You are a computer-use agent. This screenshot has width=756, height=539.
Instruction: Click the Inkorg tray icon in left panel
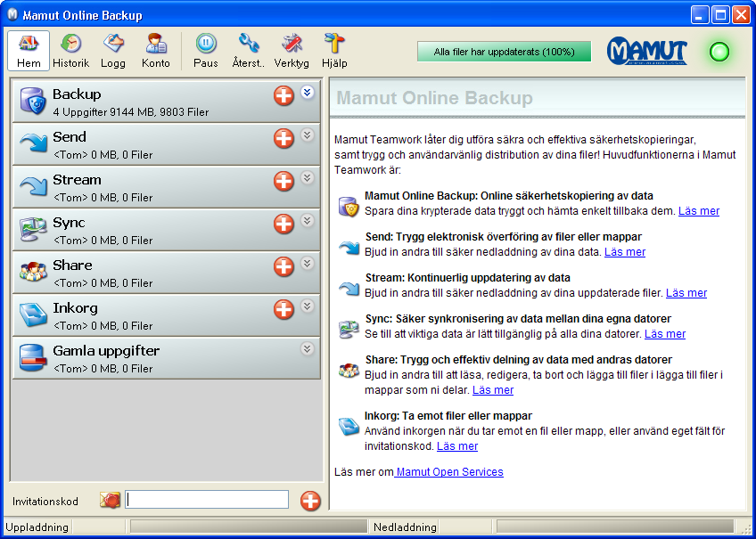click(x=33, y=314)
